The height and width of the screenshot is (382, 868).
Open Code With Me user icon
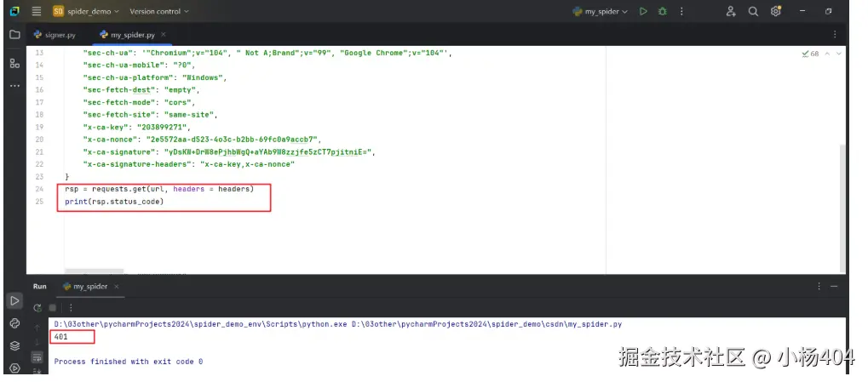point(731,11)
